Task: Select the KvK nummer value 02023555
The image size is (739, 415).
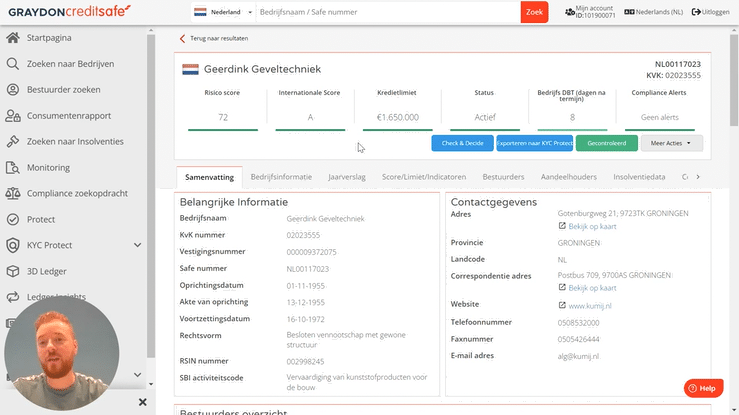Action: click(x=303, y=235)
